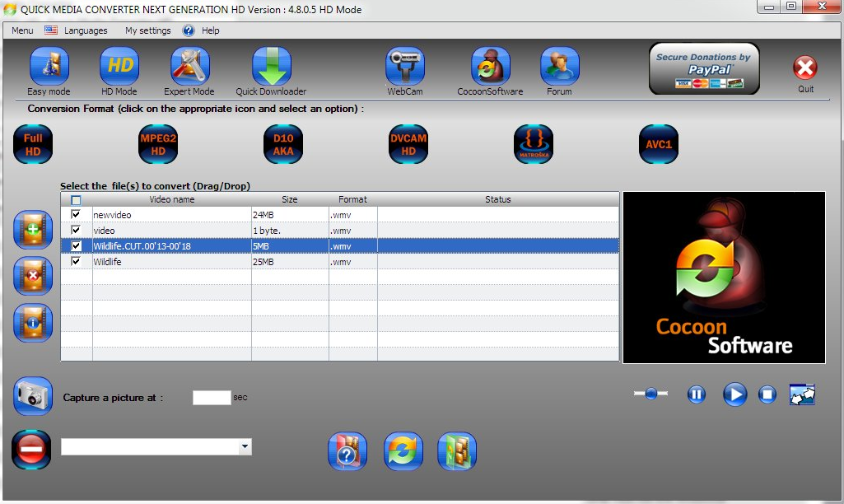Choose AVC1 conversion format
Viewport: 844px width, 504px height.
pyautogui.click(x=659, y=144)
